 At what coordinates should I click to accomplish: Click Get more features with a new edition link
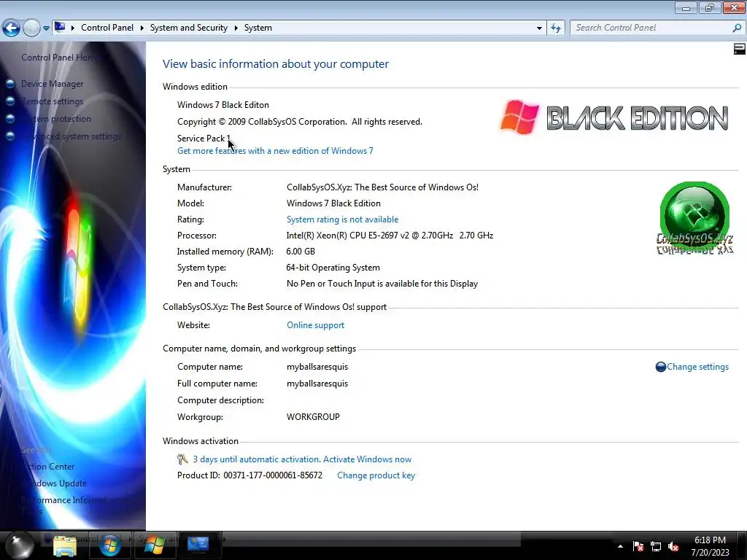[x=275, y=151]
